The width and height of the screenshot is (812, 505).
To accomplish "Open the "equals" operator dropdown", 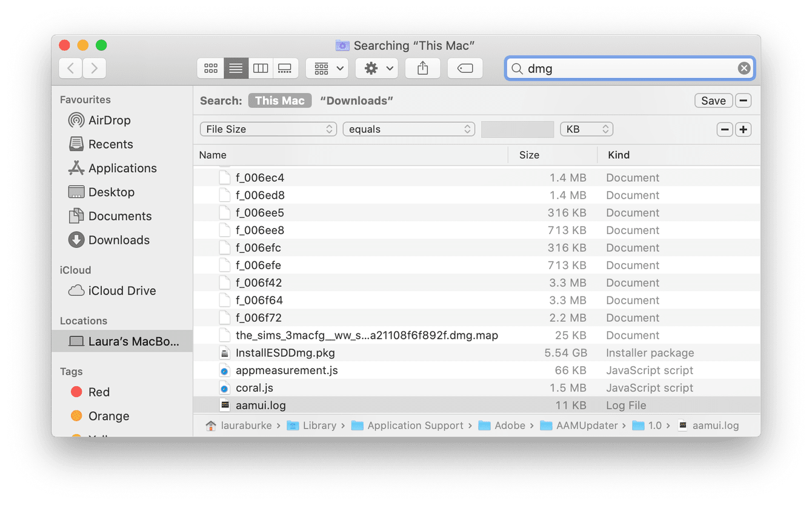I will tap(408, 129).
